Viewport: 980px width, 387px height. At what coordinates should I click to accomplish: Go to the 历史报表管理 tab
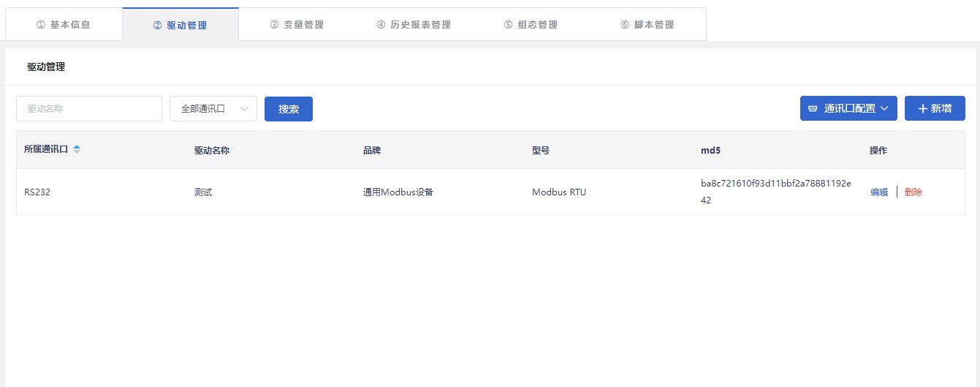[414, 25]
